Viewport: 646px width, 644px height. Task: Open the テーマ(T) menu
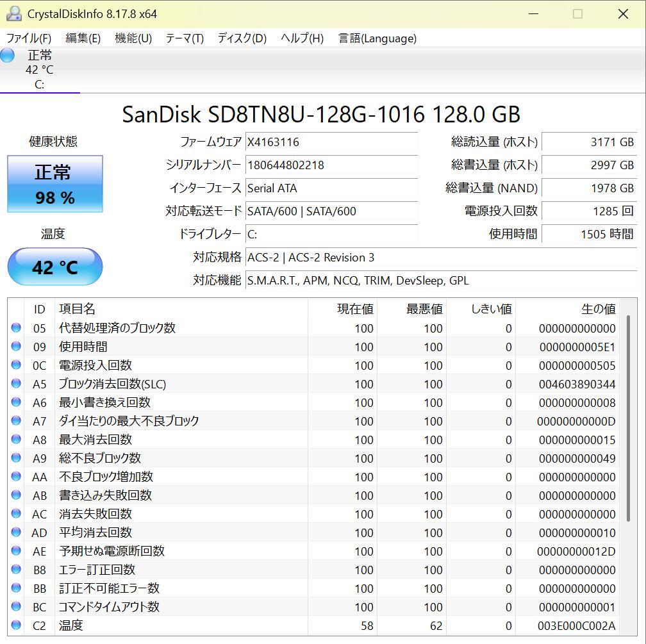[x=185, y=38]
